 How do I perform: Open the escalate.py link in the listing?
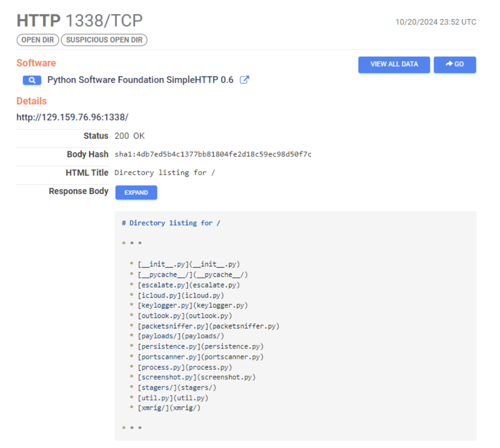(164, 285)
